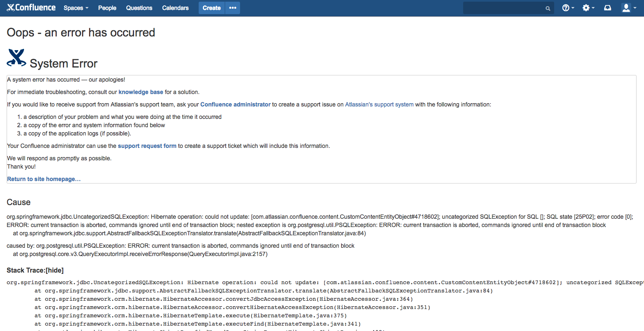Click the 'Cause' heading

[19, 202]
